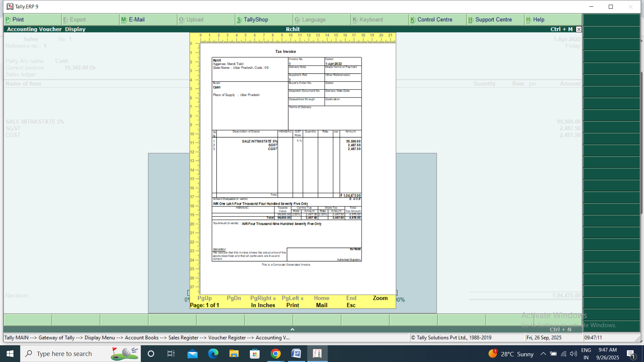Click the Windows Start button
This screenshot has height=362, width=644.
(x=10, y=354)
